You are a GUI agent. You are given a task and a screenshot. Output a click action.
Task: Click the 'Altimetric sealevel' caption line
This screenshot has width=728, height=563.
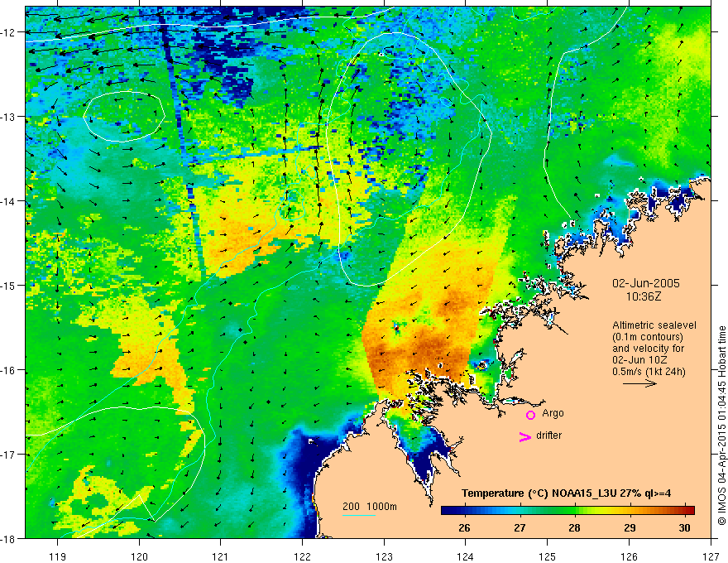[x=654, y=325]
